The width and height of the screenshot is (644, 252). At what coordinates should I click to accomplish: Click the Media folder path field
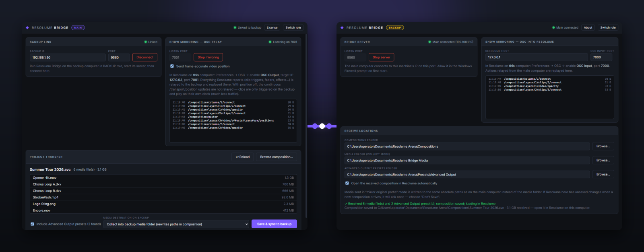(x=467, y=160)
